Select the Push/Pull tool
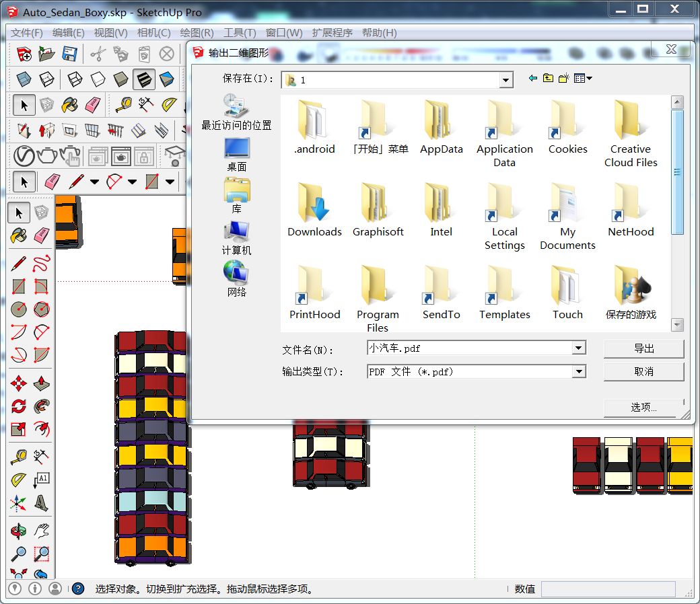The height and width of the screenshot is (604, 700). [42, 383]
